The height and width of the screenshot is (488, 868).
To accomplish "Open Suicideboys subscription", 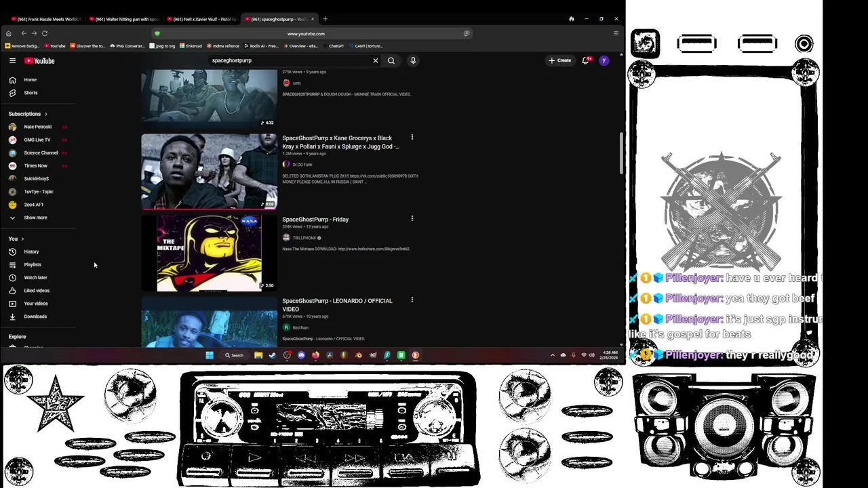I will click(37, 178).
